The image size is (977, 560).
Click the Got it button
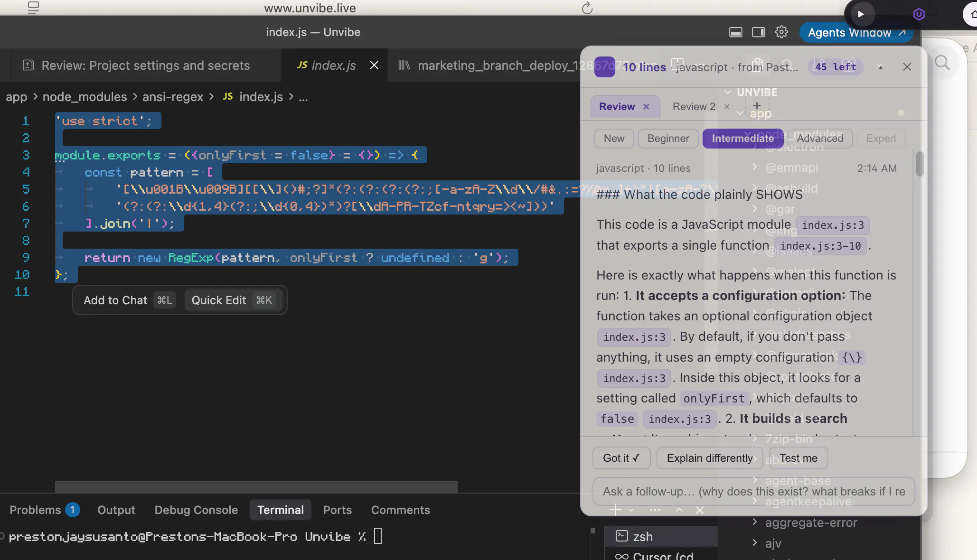tap(621, 458)
